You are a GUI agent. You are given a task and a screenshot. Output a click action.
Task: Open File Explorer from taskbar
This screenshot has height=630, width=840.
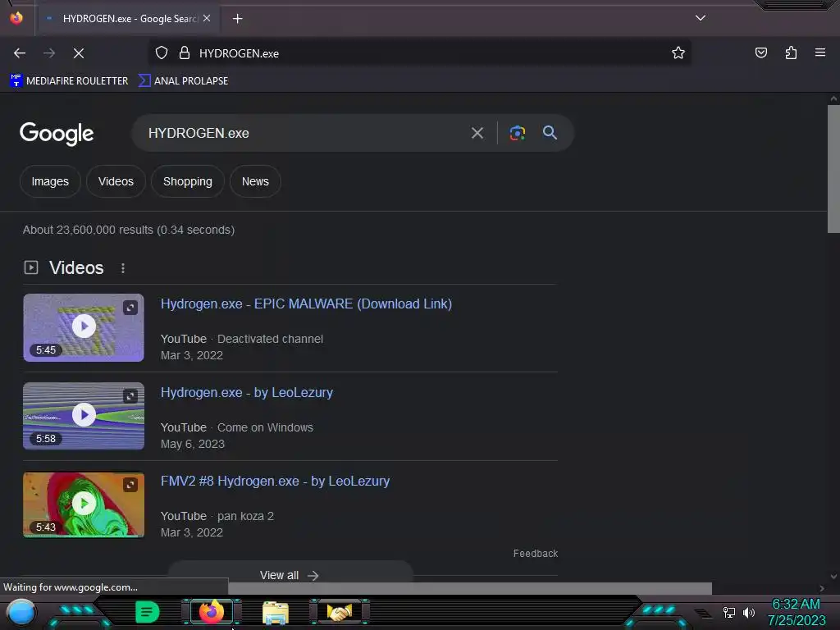(x=276, y=612)
